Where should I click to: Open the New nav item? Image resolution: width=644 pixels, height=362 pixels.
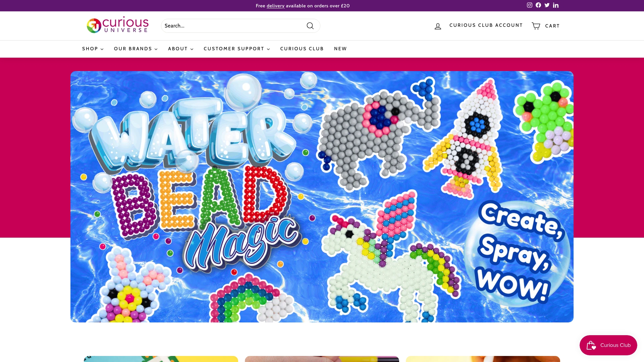point(340,49)
